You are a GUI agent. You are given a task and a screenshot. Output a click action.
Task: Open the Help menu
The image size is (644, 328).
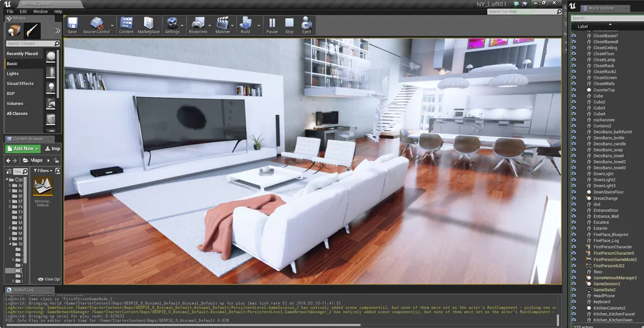pyautogui.click(x=59, y=12)
